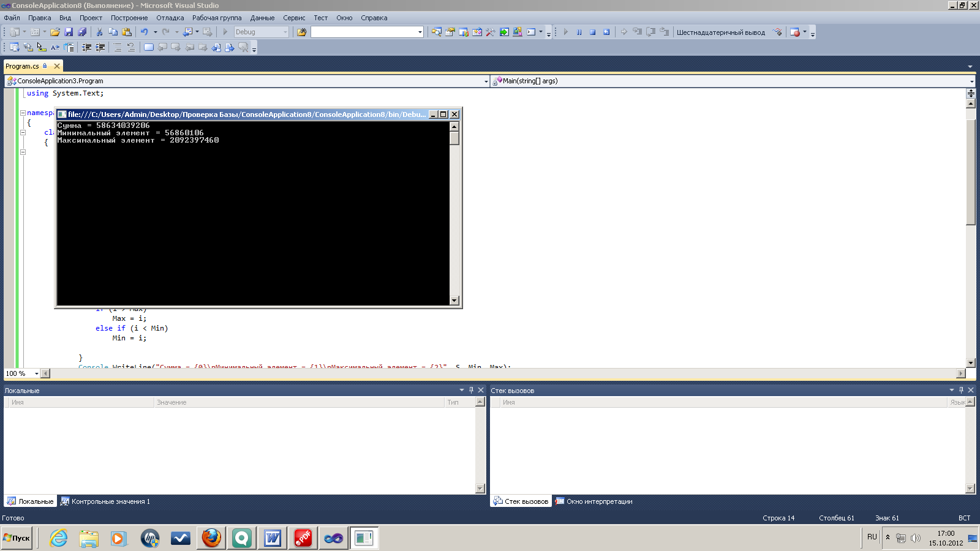Open Solution Explorer via the toolbar icon
The image size is (980, 551).
coord(437,32)
